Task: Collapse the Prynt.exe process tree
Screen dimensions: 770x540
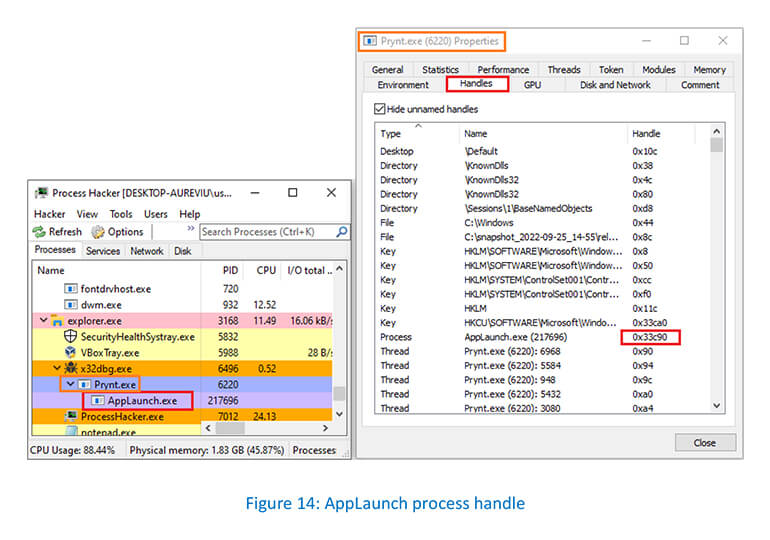Action: click(71, 384)
